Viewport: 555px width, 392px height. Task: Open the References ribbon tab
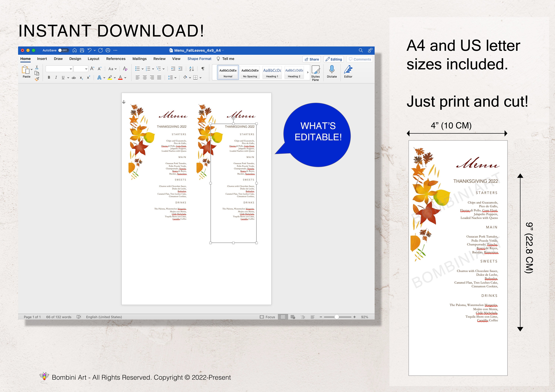116,59
